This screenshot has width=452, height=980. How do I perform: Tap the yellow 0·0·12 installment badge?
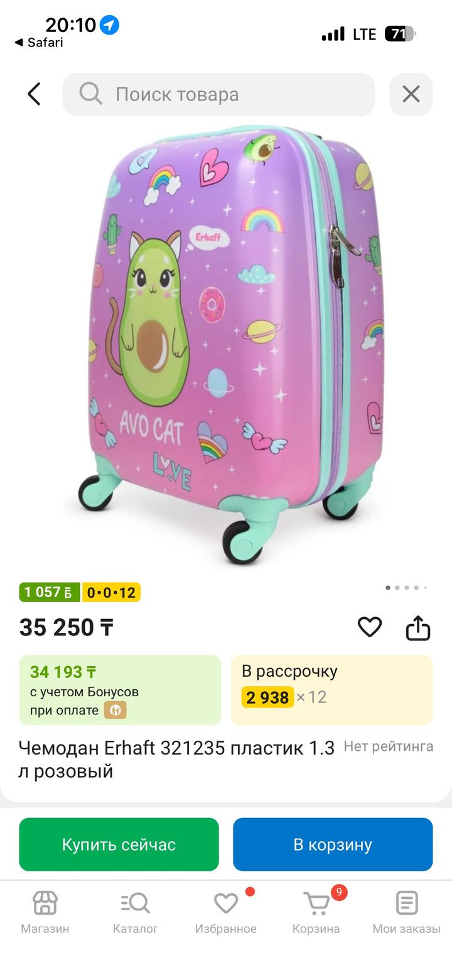coord(111,592)
